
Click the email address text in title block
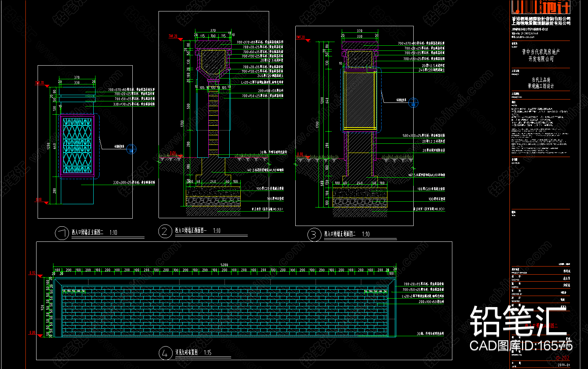pyautogui.click(x=523, y=37)
